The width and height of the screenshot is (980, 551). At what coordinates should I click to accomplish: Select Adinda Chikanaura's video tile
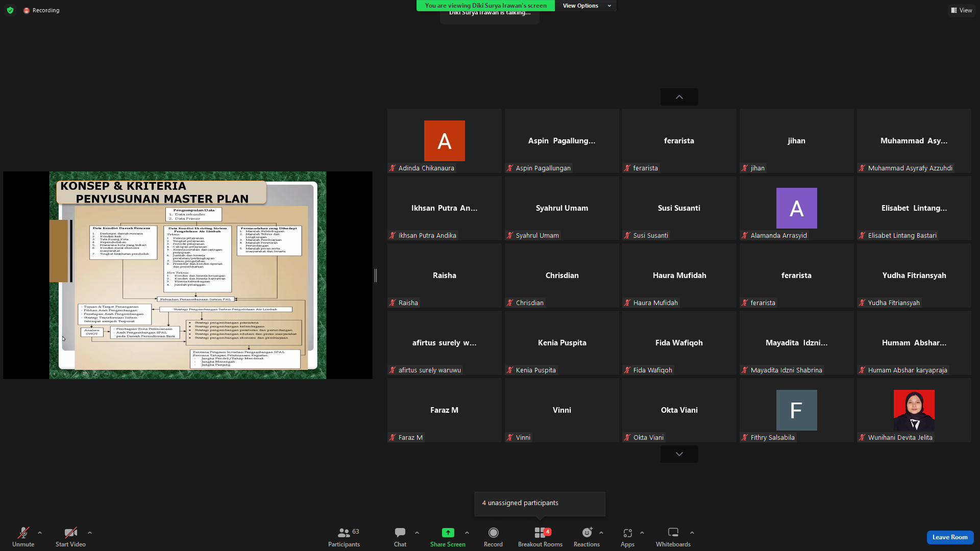pyautogui.click(x=444, y=141)
